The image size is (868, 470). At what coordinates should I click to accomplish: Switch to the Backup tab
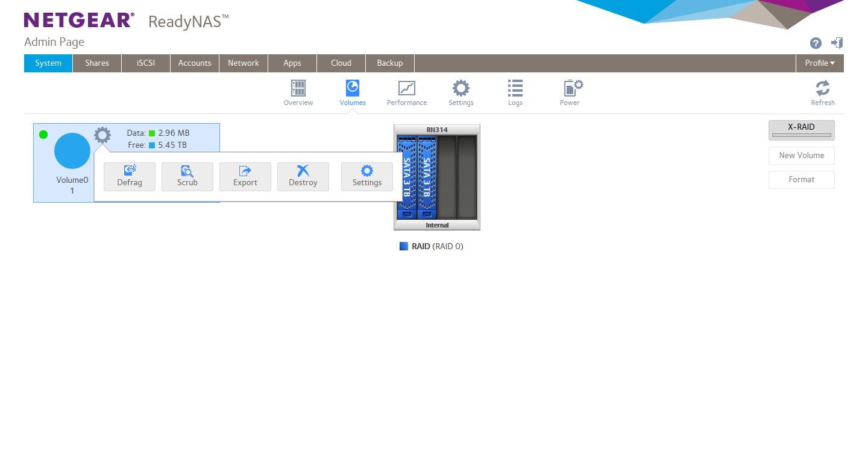(x=390, y=63)
